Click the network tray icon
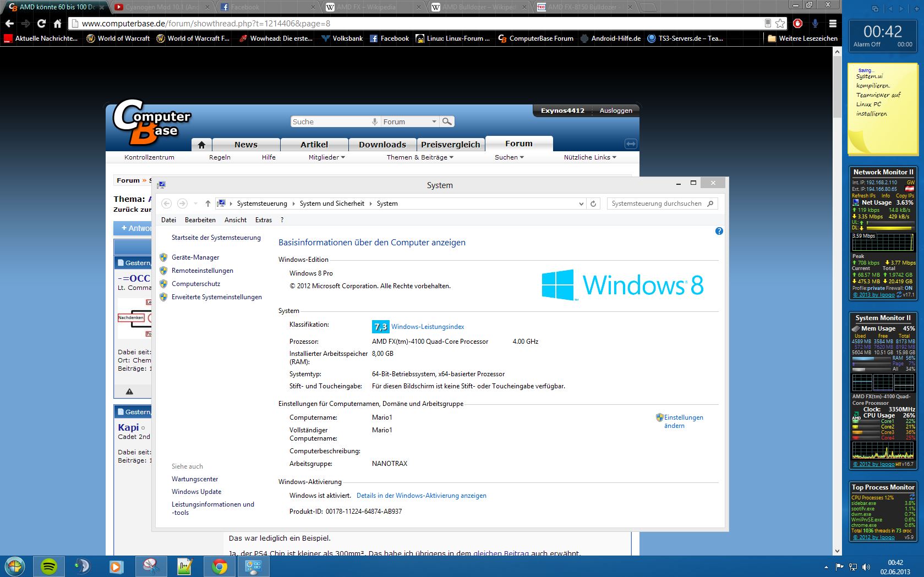Screen dimensions: 924x577 (x=853, y=567)
